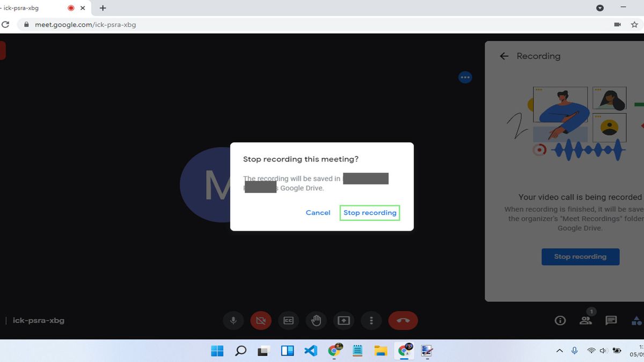The width and height of the screenshot is (644, 362).
Task: Turn the camera back on
Action: (261, 320)
